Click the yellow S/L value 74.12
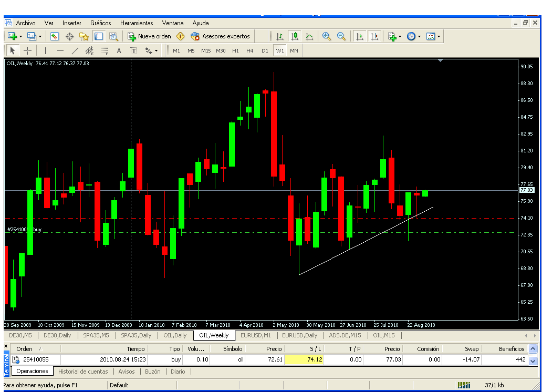Viewport: 542px width, 392px height. coord(304,359)
